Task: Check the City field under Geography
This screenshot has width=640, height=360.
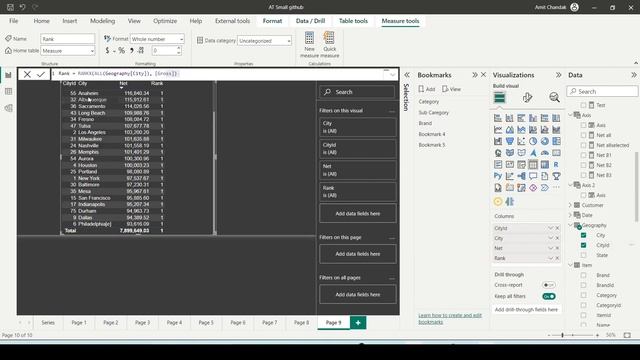Action: pyautogui.click(x=583, y=235)
